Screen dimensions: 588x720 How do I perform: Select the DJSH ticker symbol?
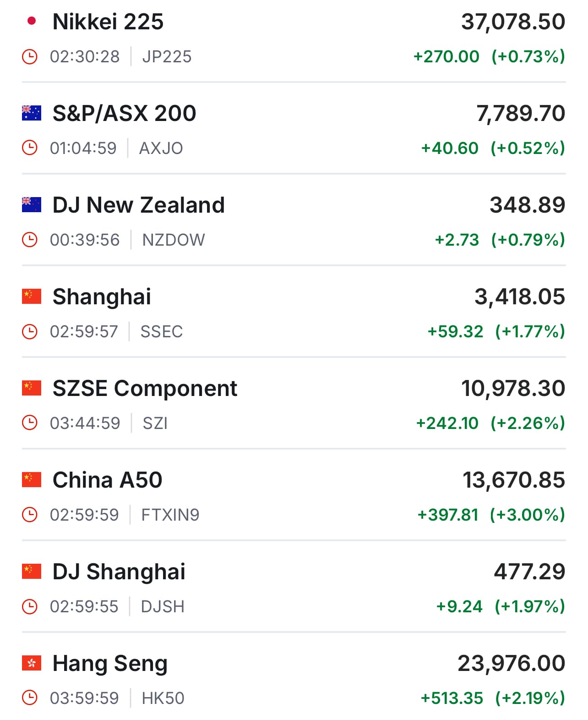[163, 606]
